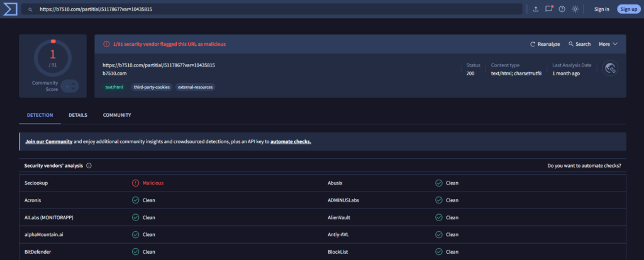Open the help question mark icon
This screenshot has width=644, height=260.
[x=562, y=9]
